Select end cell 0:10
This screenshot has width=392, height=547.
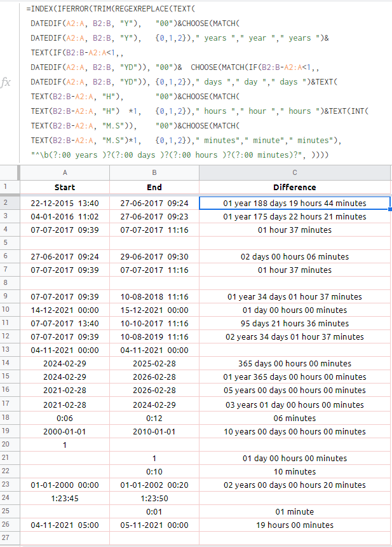pos(154,472)
